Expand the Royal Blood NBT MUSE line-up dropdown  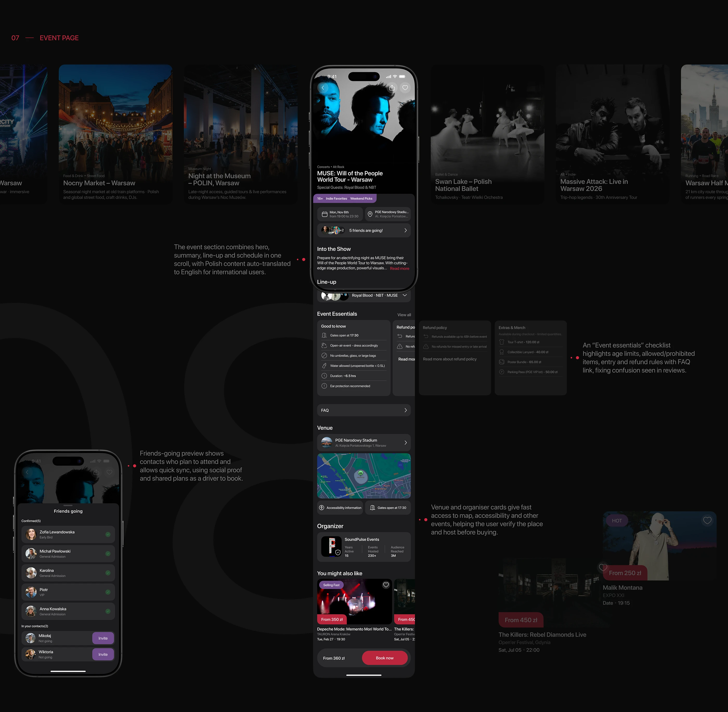pos(405,296)
